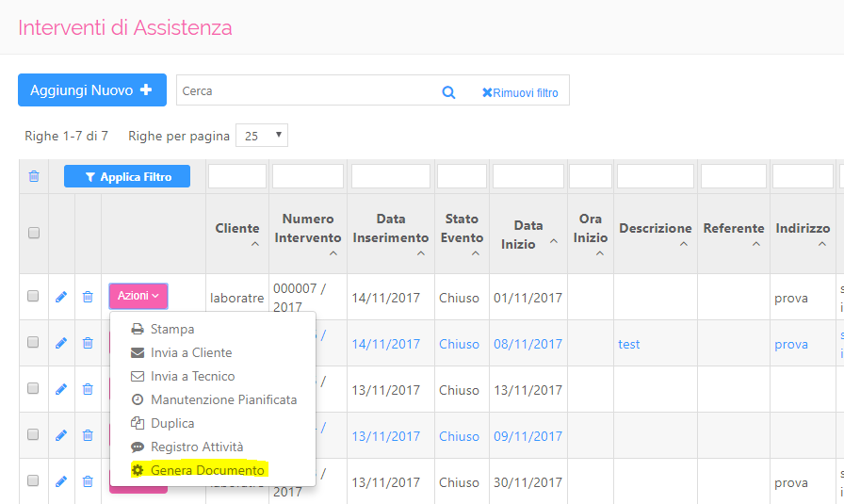Click the 09/11/2017 date cell
This screenshot has width=844, height=504.
tap(528, 436)
